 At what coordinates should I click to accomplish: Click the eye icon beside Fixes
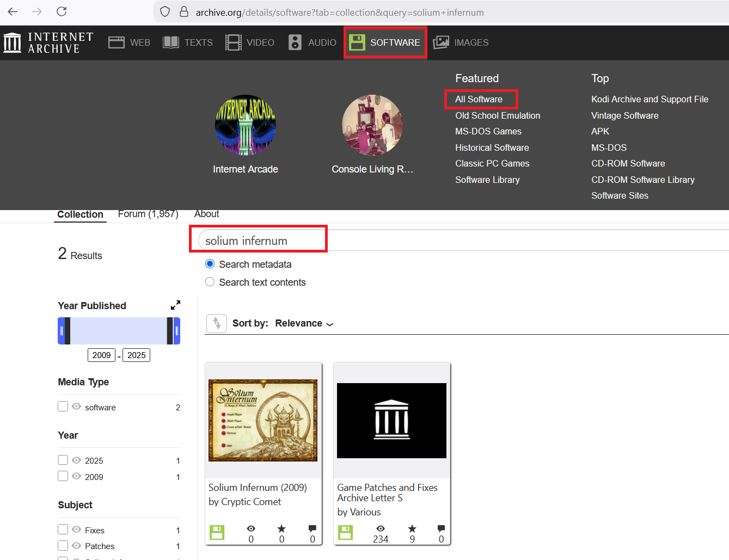(x=76, y=530)
